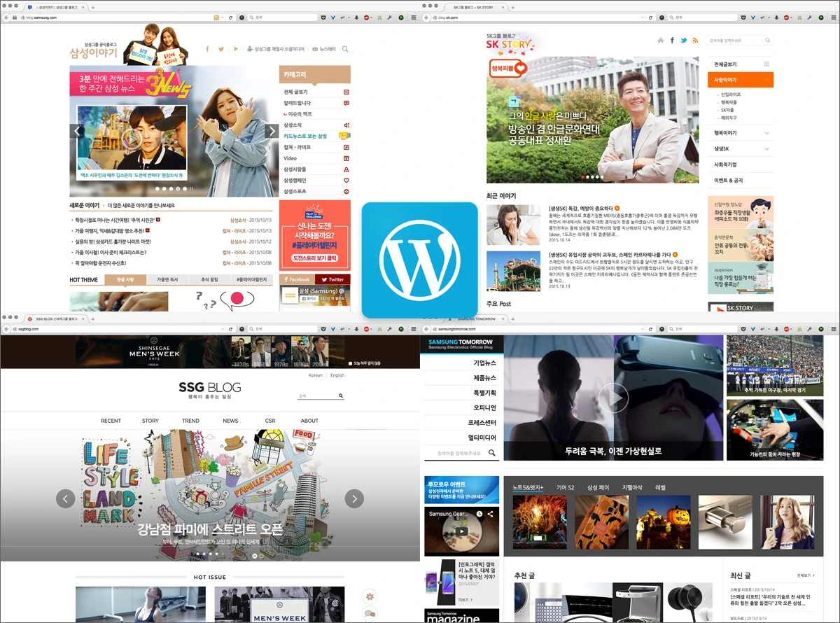Open STORY in SSG Blog navigation

point(150,421)
